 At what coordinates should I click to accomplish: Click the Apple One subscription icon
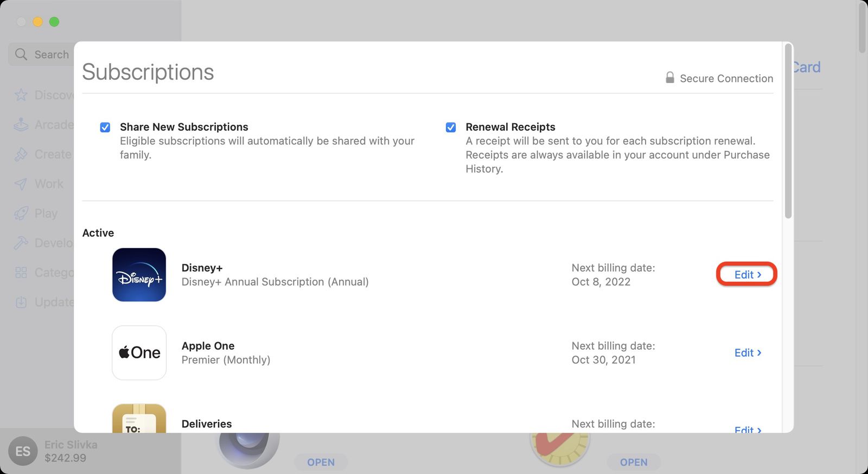click(x=139, y=353)
